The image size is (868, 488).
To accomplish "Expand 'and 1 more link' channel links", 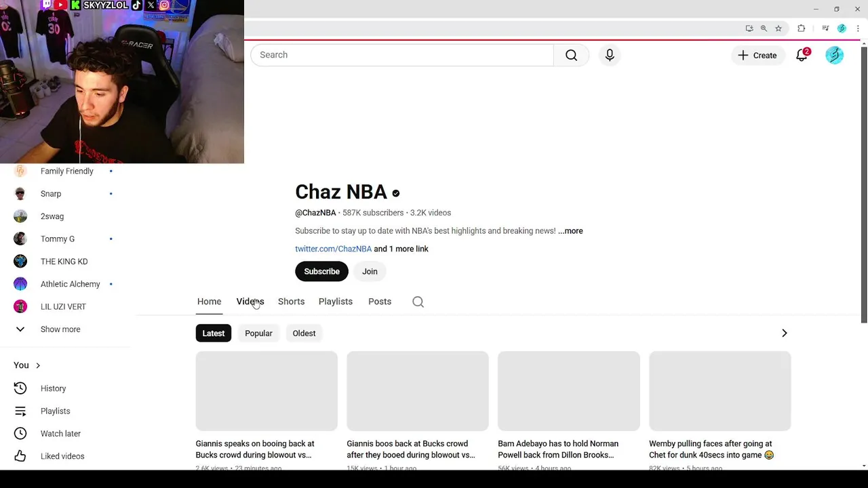I will 401,249.
